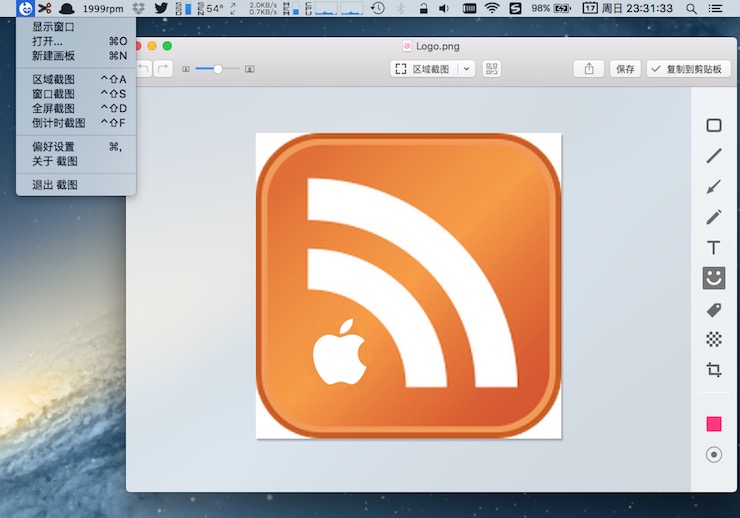The height and width of the screenshot is (518, 740).
Task: Click the lock menu bar icon
Action: (423, 8)
